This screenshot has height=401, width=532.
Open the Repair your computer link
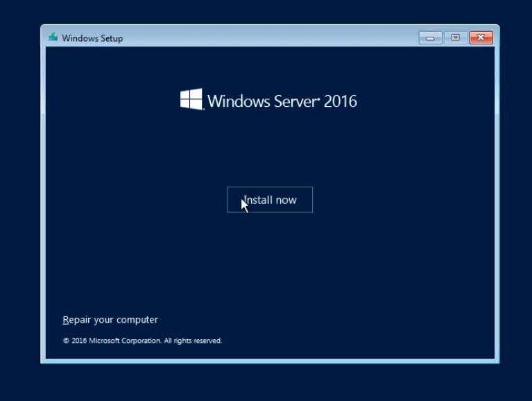point(110,320)
